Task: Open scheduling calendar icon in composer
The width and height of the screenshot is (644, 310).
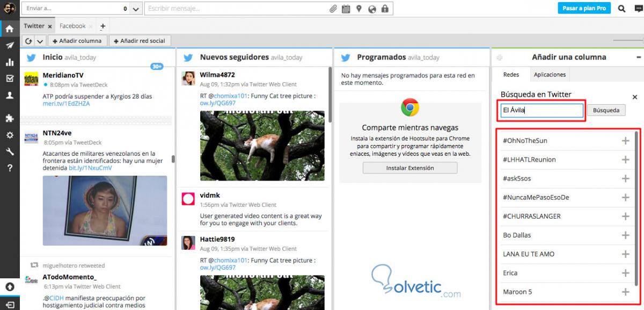Action: point(346,9)
